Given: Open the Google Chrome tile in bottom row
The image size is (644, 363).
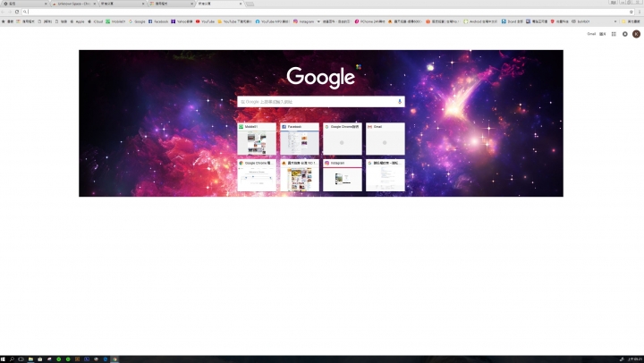Looking at the screenshot, I should point(257,175).
